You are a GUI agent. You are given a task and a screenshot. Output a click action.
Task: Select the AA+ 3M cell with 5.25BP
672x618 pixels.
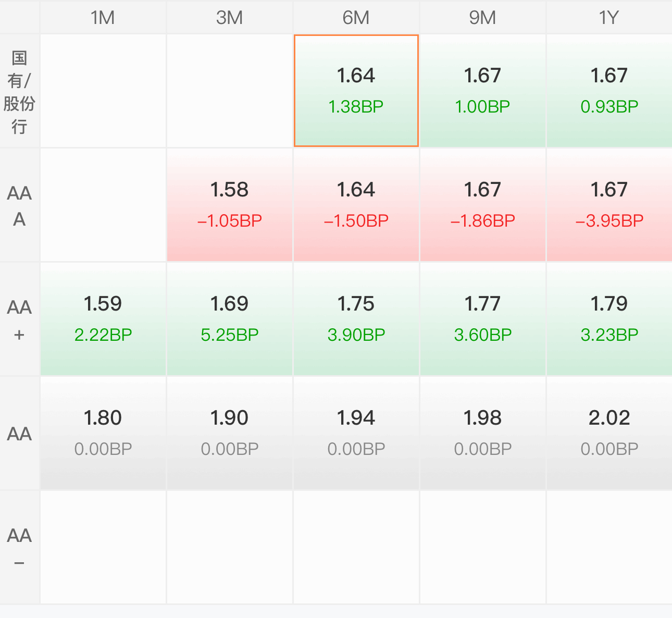click(230, 319)
